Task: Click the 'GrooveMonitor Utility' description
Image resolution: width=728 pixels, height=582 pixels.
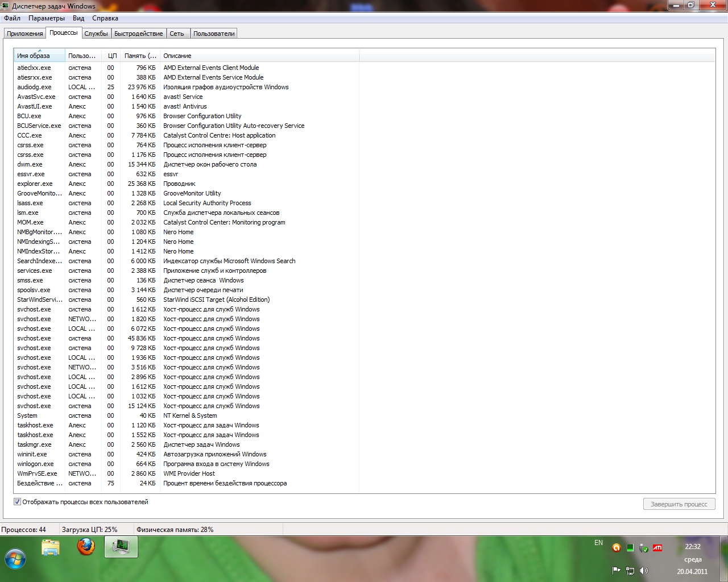Action: click(192, 193)
